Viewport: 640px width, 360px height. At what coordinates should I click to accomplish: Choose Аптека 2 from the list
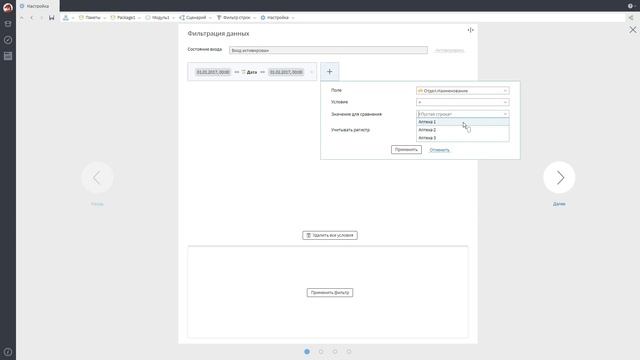[x=462, y=130]
